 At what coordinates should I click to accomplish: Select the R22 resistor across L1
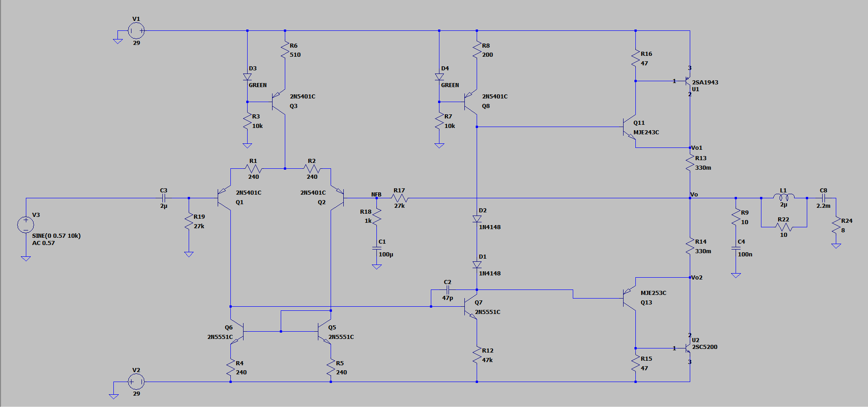pos(784,227)
